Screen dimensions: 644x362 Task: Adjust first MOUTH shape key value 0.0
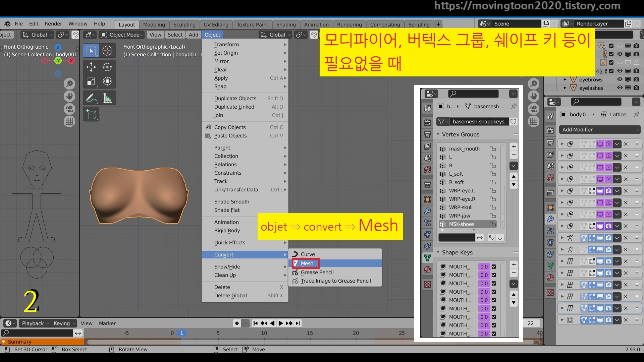point(484,267)
